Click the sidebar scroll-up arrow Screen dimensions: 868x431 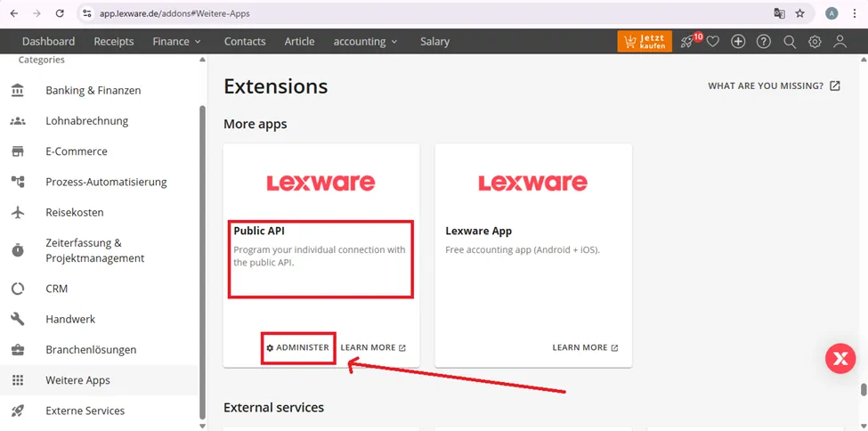(202, 60)
